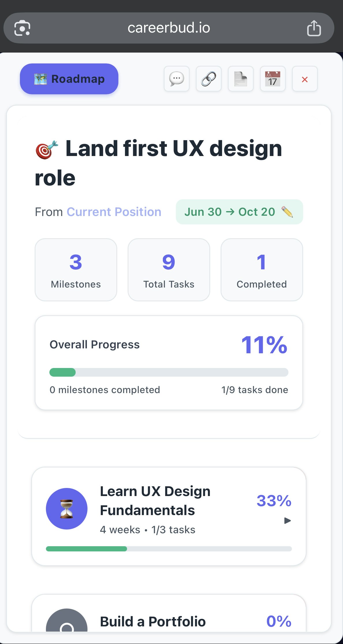
Task: Open the calendar icon in the toolbar
Action: tap(273, 79)
